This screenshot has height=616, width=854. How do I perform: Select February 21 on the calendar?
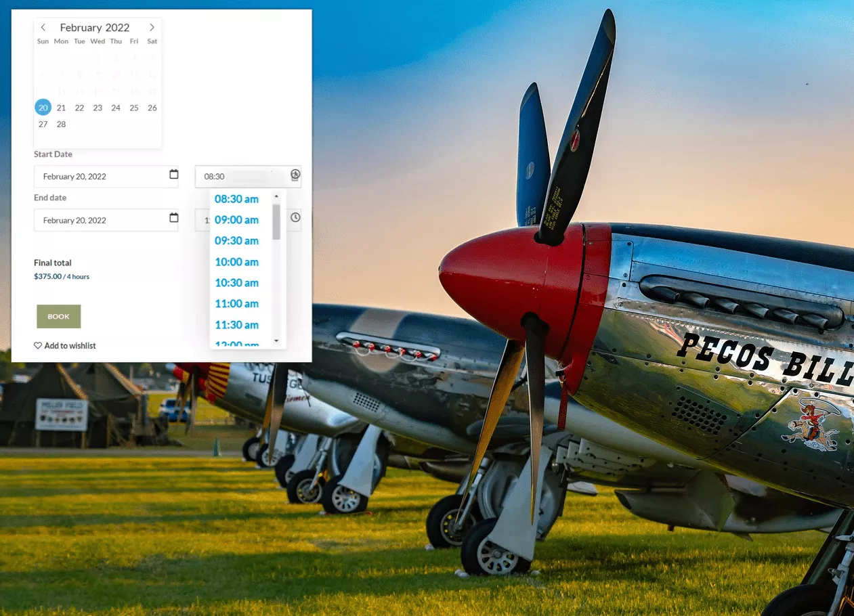coord(61,107)
